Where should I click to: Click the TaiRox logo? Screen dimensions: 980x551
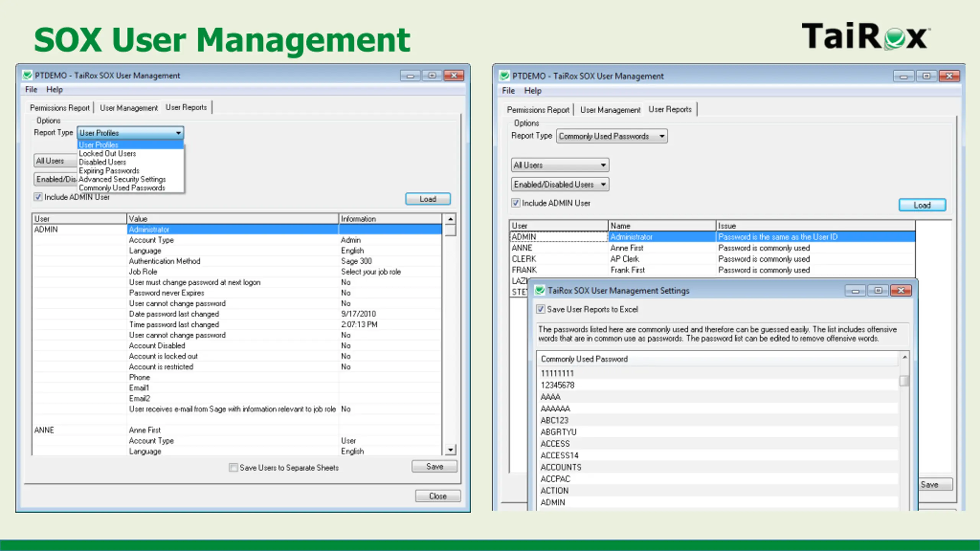click(866, 36)
